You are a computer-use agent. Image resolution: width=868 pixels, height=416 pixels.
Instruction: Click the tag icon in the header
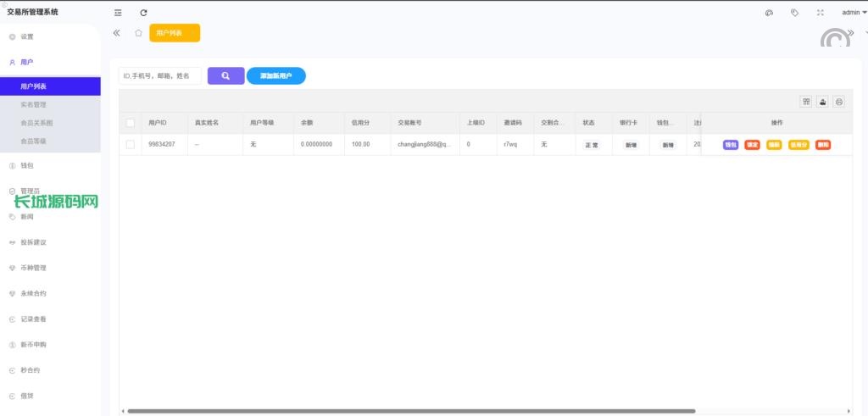794,13
